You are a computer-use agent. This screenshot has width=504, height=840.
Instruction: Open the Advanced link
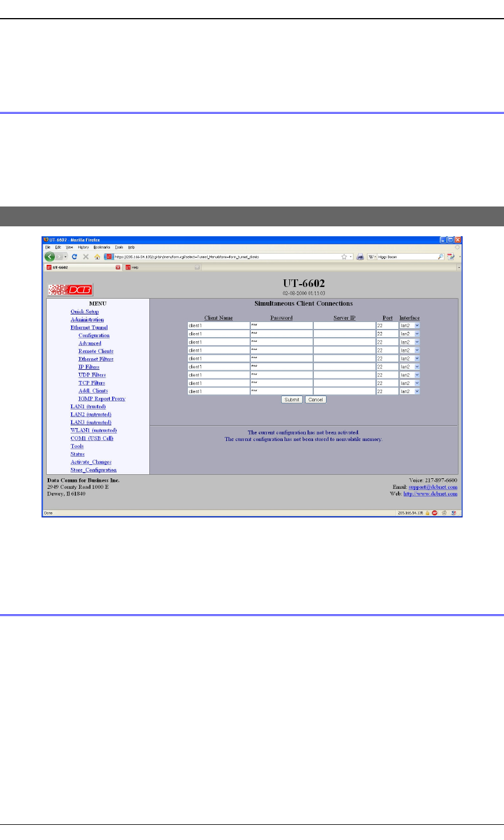pos(90,343)
